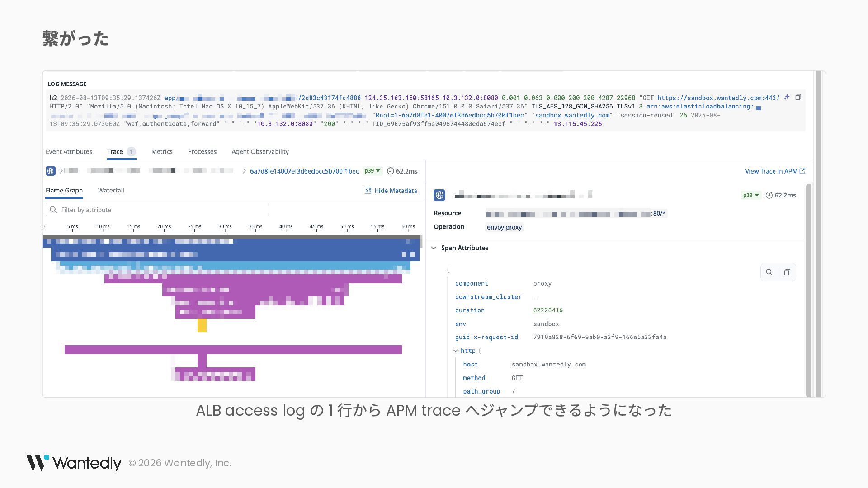Copy the log message with copy icon
This screenshot has height=488, width=868.
pyautogui.click(x=798, y=97)
